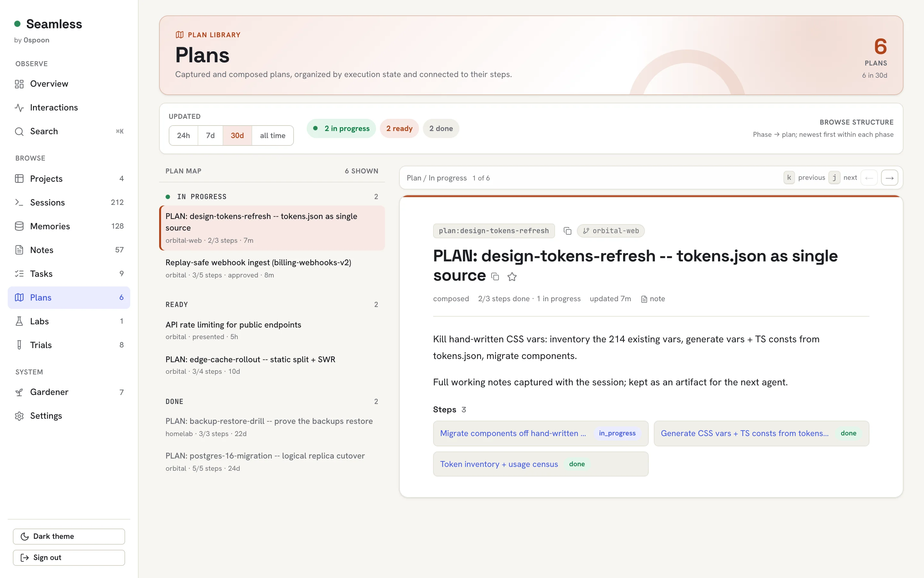
Task: Click the Memories database icon
Action: [x=19, y=226]
